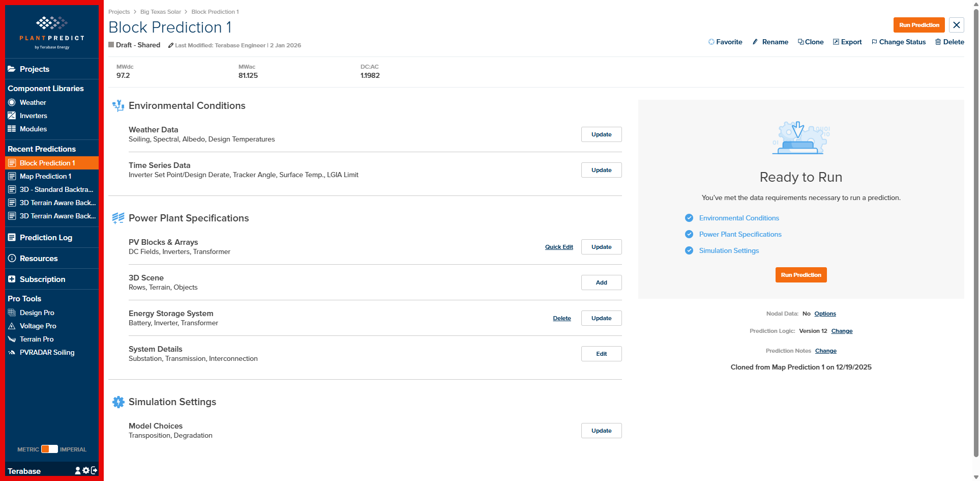The image size is (980, 481).
Task: Quick Edit the PV Blocks & Arrays
Action: pyautogui.click(x=558, y=247)
